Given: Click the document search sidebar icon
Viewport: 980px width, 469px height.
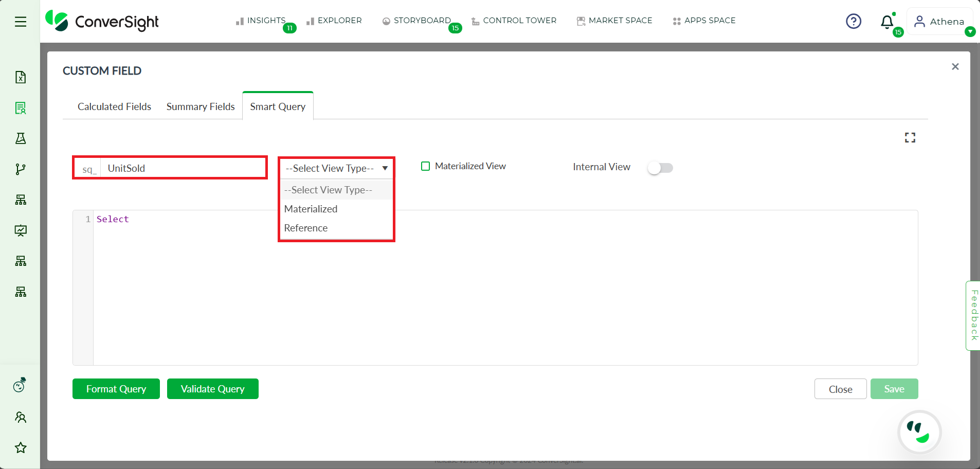Looking at the screenshot, I should click(x=21, y=108).
